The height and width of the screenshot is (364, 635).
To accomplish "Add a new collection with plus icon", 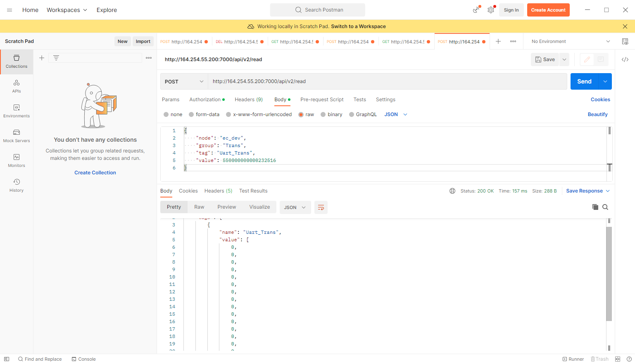I will pos(42,58).
